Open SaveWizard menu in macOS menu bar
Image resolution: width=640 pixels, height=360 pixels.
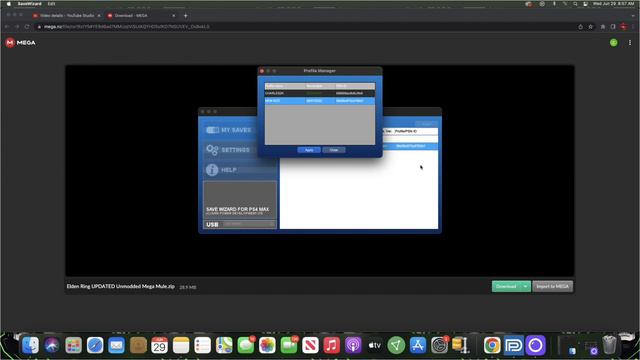tap(29, 4)
